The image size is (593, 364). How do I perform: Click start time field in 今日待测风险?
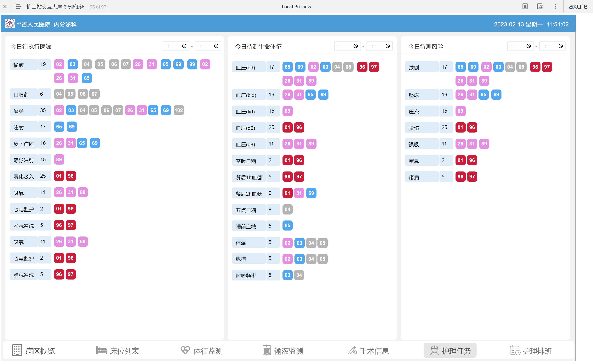click(520, 46)
